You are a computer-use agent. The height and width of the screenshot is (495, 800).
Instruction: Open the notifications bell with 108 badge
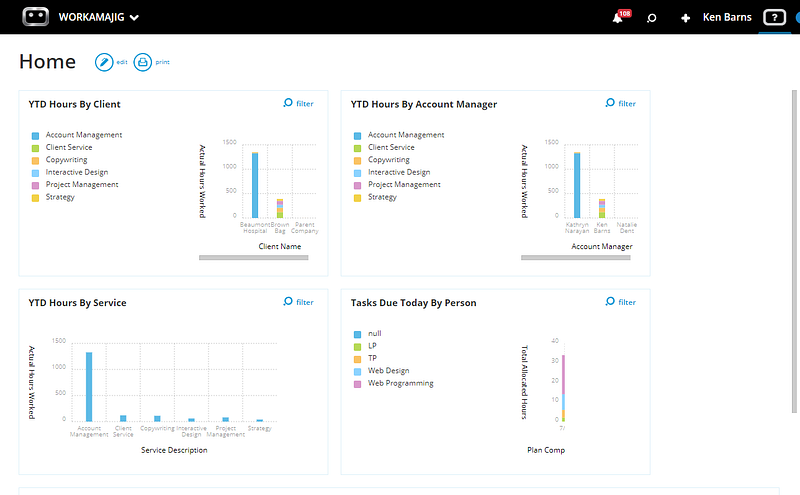620,17
